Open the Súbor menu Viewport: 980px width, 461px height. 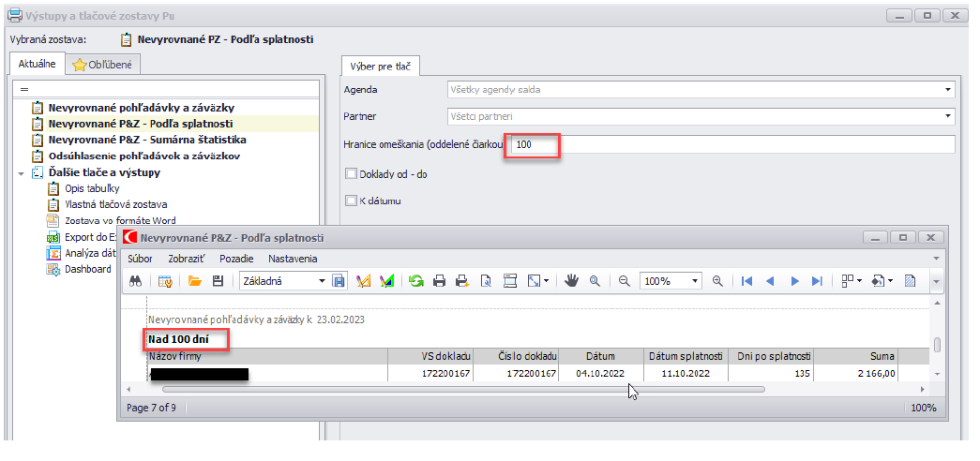click(140, 259)
